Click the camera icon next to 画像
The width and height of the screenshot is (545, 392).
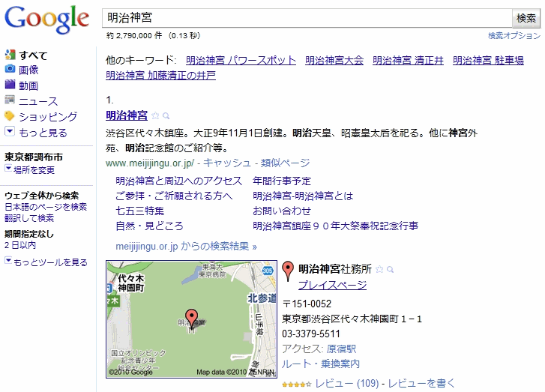click(10, 69)
